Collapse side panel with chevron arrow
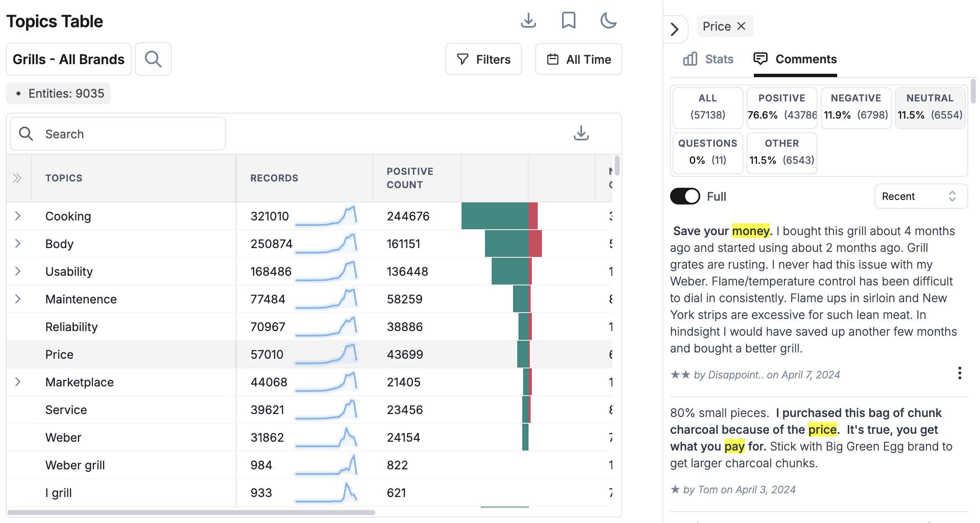Image resolution: width=980 pixels, height=523 pixels. pos(674,29)
